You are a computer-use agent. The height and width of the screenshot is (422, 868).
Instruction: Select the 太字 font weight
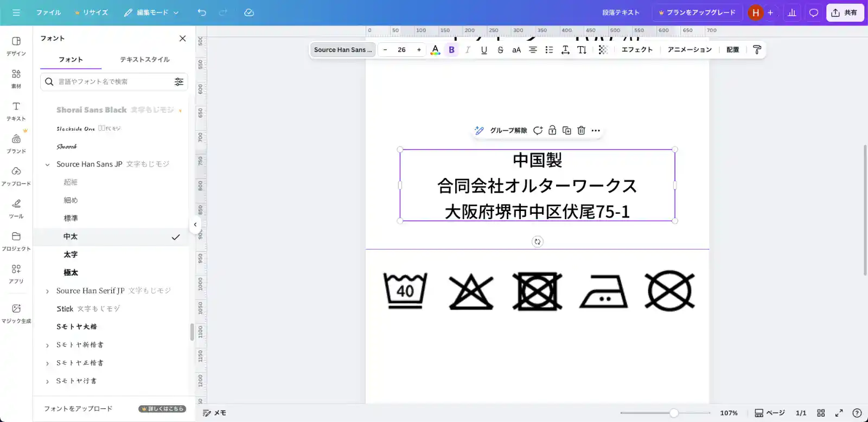coord(71,254)
